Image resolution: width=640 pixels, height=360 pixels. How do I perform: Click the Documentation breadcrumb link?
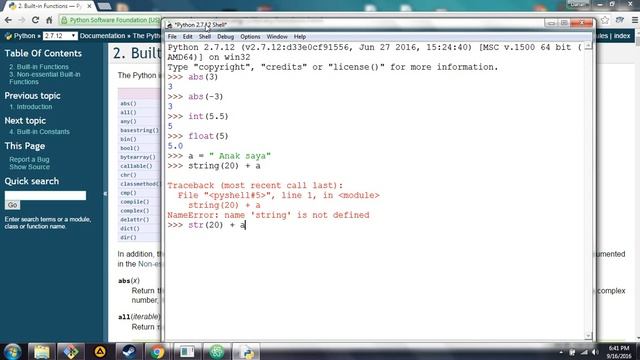coord(102,36)
